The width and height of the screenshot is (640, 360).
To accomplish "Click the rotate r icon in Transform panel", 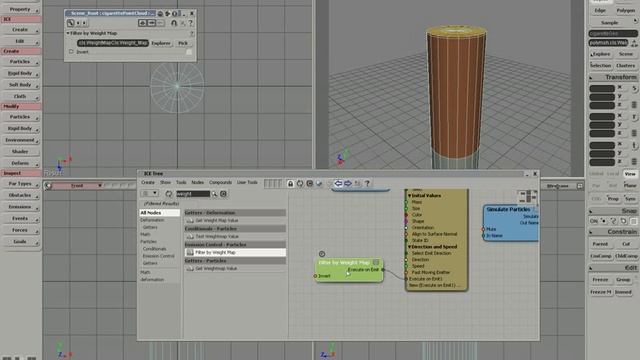I will [x=634, y=117].
